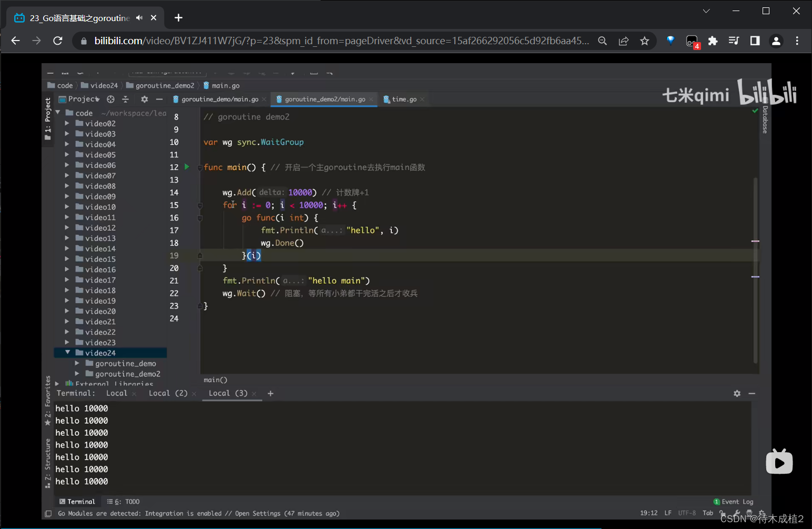Click the locate-in-project crosshair icon

[110, 99]
